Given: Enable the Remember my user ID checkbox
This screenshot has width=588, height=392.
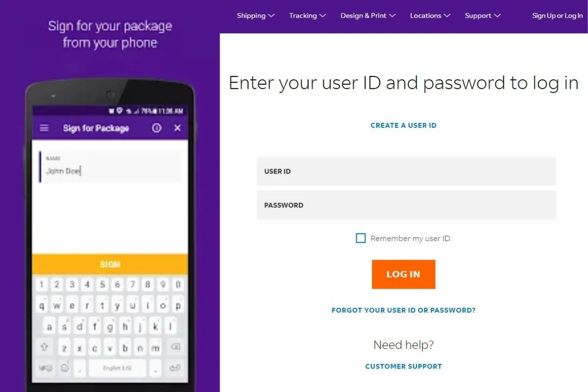Looking at the screenshot, I should click(361, 238).
